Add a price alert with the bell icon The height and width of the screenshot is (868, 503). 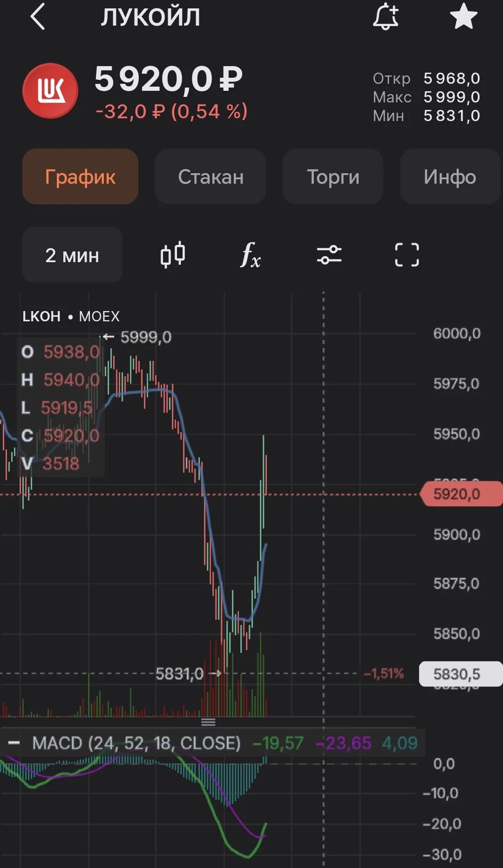coord(386,17)
